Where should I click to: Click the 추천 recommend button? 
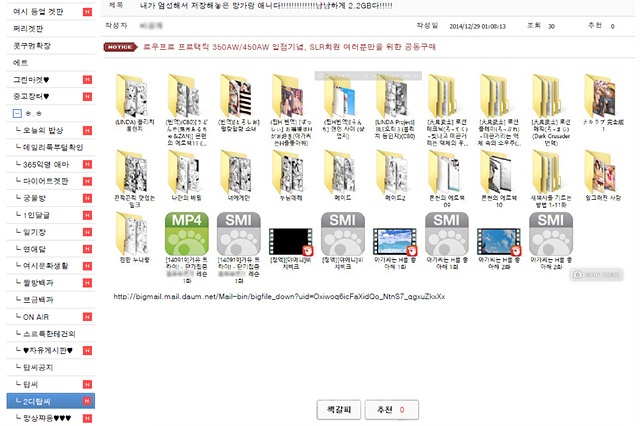click(x=391, y=410)
